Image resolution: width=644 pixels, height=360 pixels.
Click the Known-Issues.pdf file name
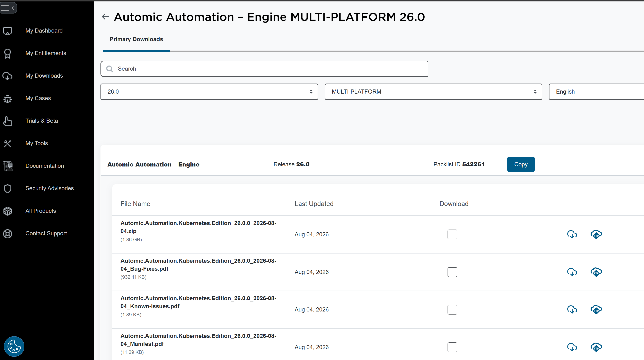point(199,302)
